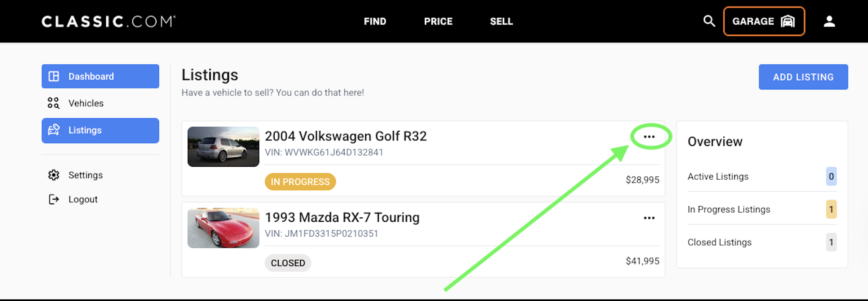Image resolution: width=868 pixels, height=301 pixels.
Task: Open the 2004 Volkswagen Golf R32 title
Action: [x=346, y=136]
